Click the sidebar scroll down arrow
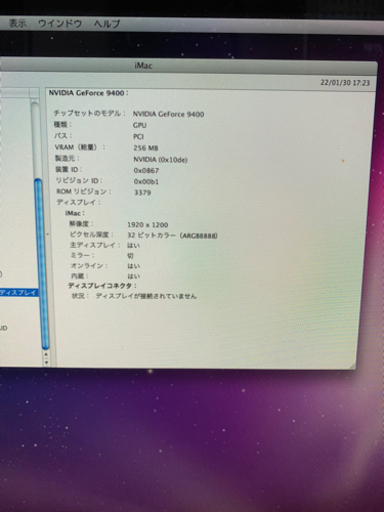This screenshot has width=384, height=512. point(46,362)
